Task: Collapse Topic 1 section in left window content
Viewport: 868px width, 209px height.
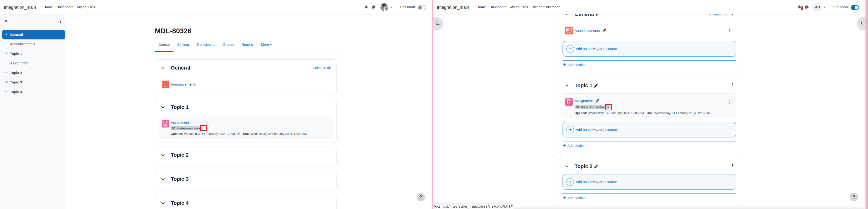Action: [x=163, y=107]
